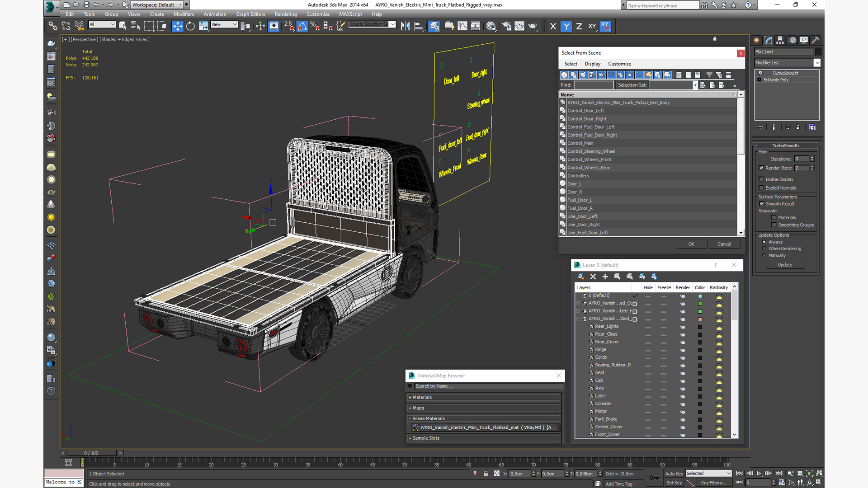This screenshot has height=488, width=868.
Task: Click color swatch for Rear_Lights object
Action: [700, 327]
